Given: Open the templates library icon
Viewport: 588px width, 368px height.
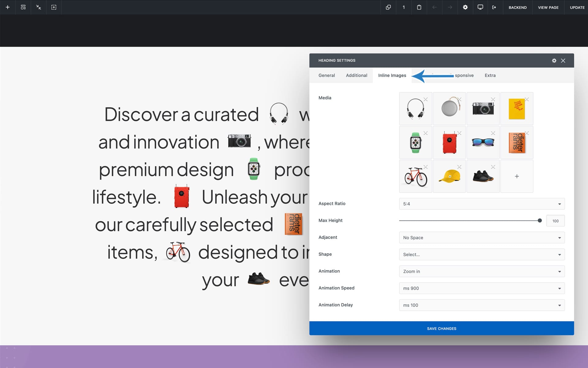Looking at the screenshot, I should coord(23,7).
